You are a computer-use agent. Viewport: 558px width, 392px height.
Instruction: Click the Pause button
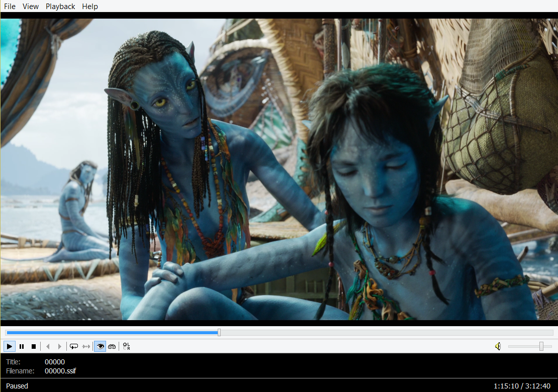[x=22, y=346]
